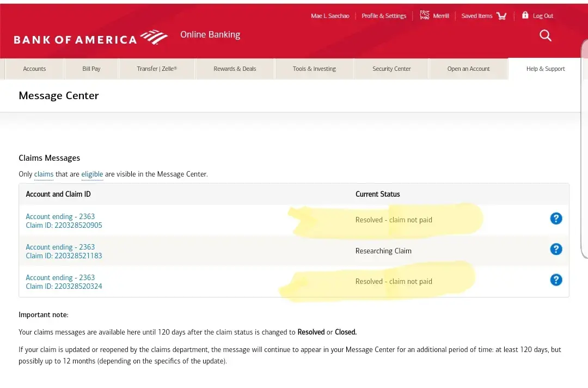
Task: Click the Log Out link
Action: point(543,16)
